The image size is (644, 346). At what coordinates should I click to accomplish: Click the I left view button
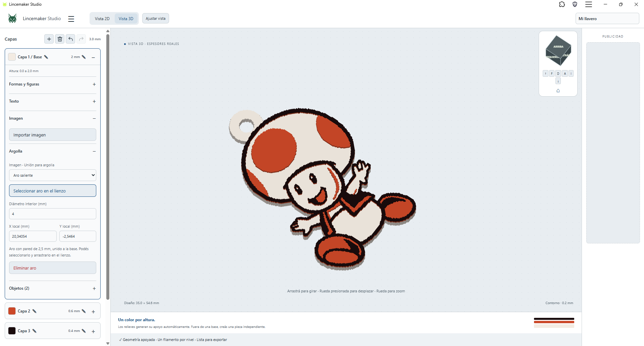(x=571, y=73)
